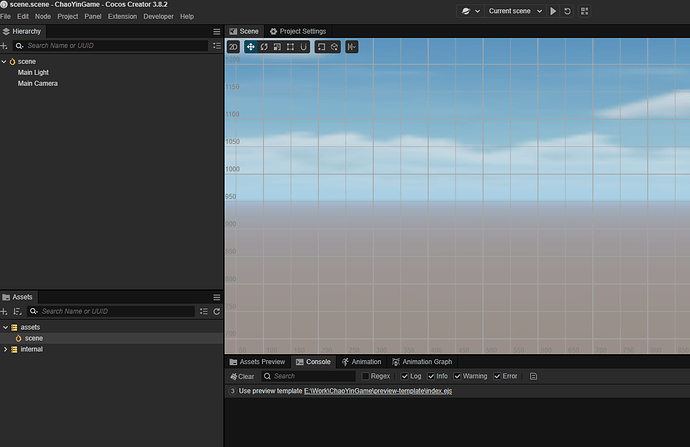The width and height of the screenshot is (690, 447).
Task: Enable the Regex checkbox
Action: [x=365, y=376]
